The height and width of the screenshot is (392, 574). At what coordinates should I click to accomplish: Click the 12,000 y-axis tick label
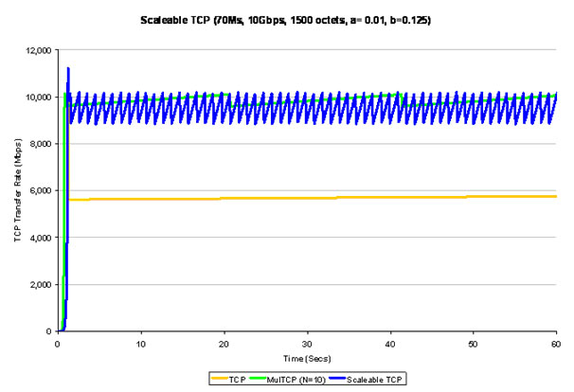[x=39, y=49]
